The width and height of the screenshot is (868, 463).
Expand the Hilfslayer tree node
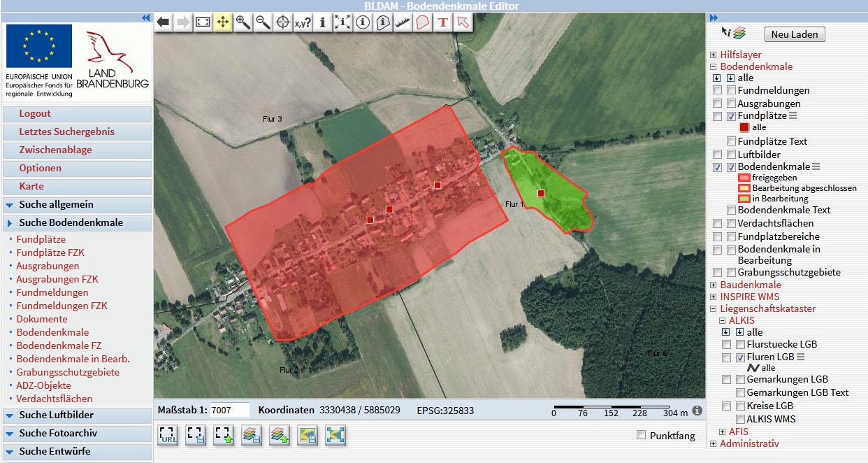(x=714, y=55)
